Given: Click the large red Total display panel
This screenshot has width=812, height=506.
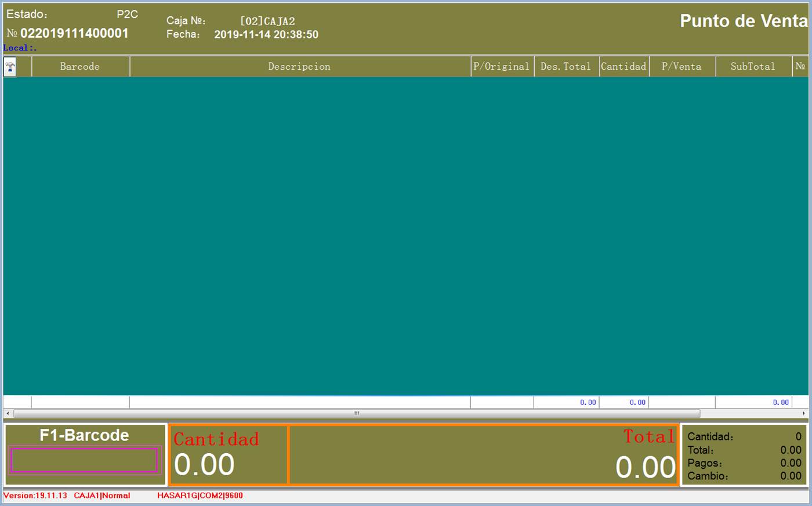Looking at the screenshot, I should [x=483, y=455].
